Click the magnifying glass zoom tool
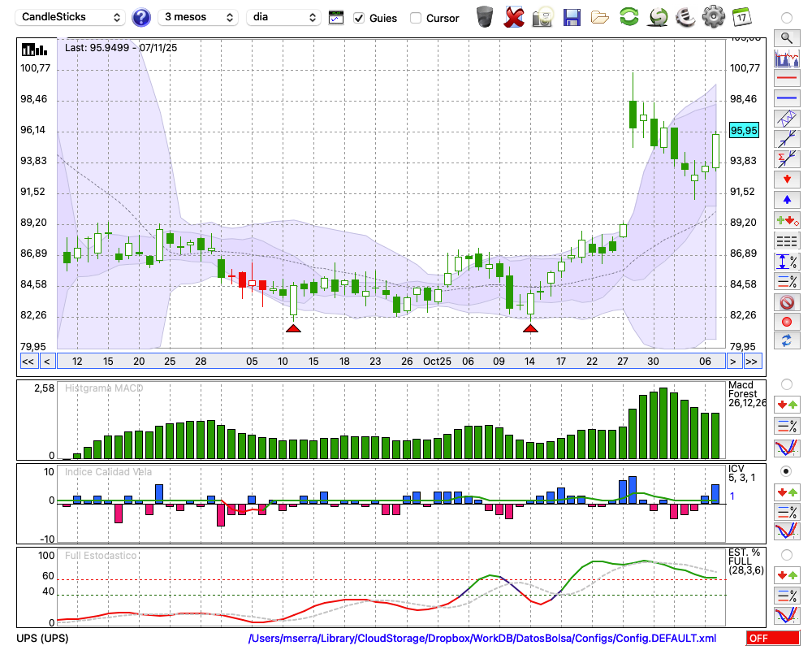The height and width of the screenshot is (650, 812). coord(786,37)
